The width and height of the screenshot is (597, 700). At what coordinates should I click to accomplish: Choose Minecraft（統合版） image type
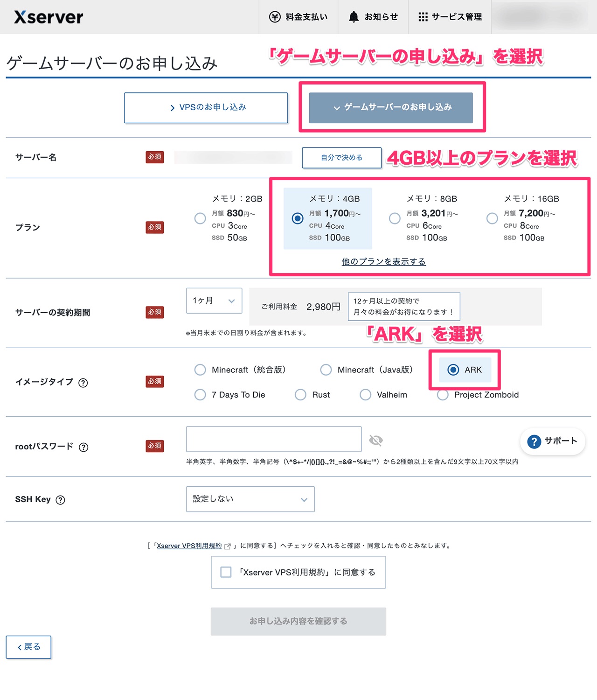click(x=200, y=370)
